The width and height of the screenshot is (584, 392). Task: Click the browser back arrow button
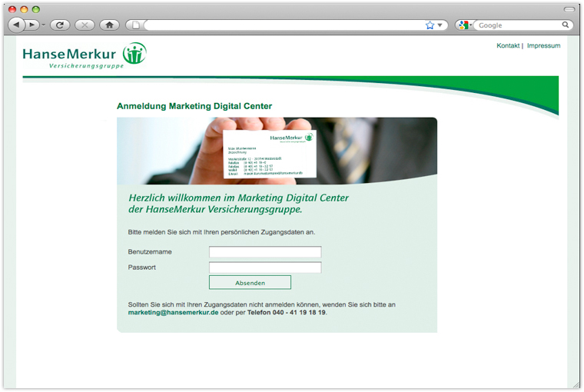(17, 25)
